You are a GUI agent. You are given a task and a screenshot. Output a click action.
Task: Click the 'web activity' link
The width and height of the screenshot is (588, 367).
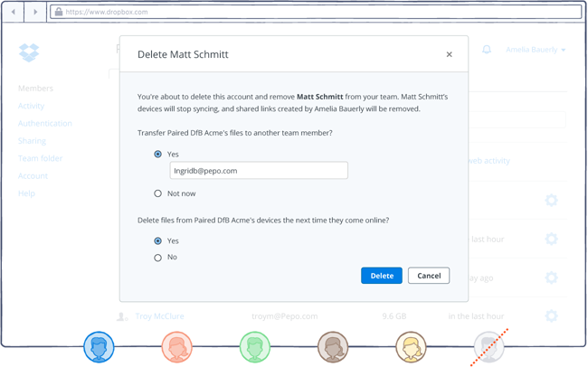(489, 161)
